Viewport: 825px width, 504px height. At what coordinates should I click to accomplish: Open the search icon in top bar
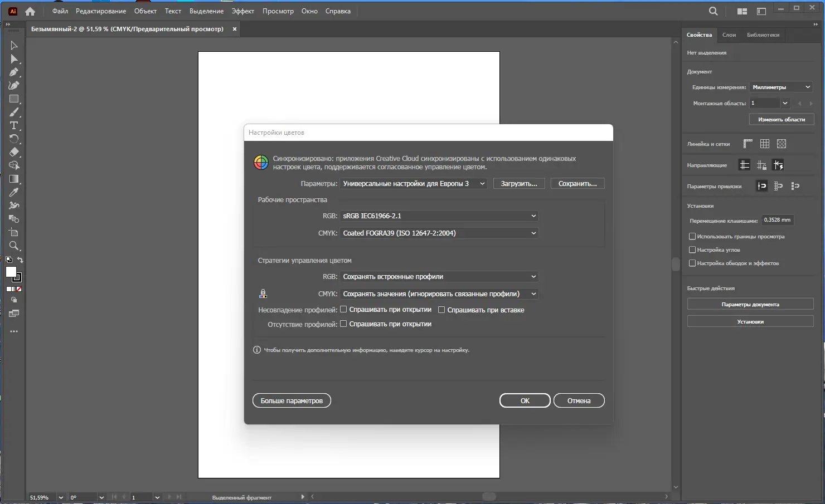tap(713, 11)
